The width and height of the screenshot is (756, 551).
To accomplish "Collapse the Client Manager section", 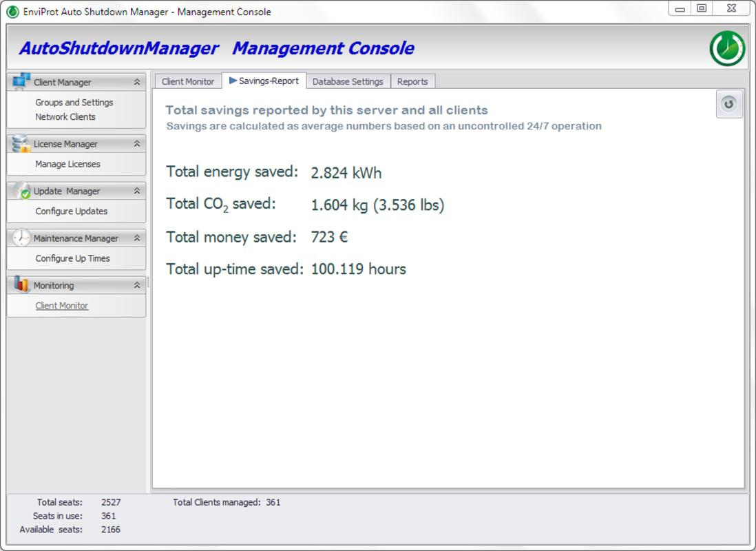I will tap(137, 82).
